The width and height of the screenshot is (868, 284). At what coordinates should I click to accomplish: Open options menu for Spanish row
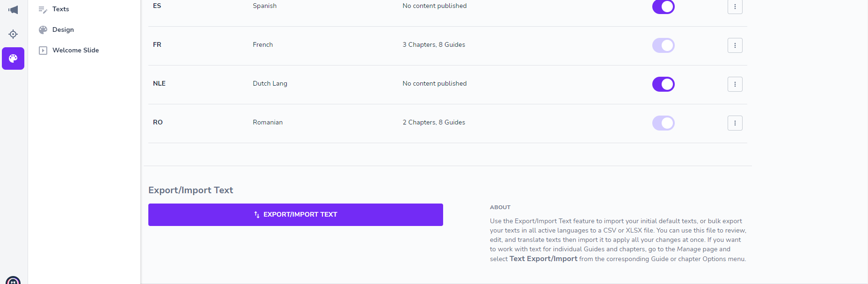coord(735,7)
